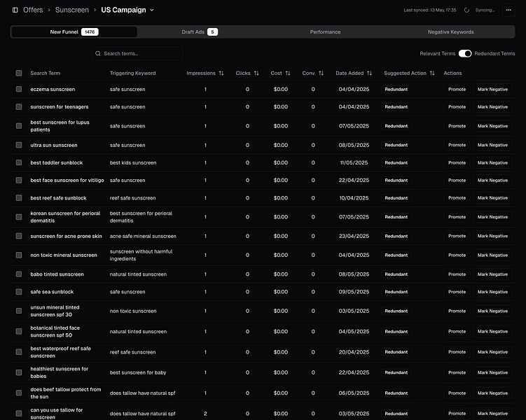Viewport: 526px width, 420px height.
Task: Tick best toddler sunblock checkbox
Action: point(19,162)
